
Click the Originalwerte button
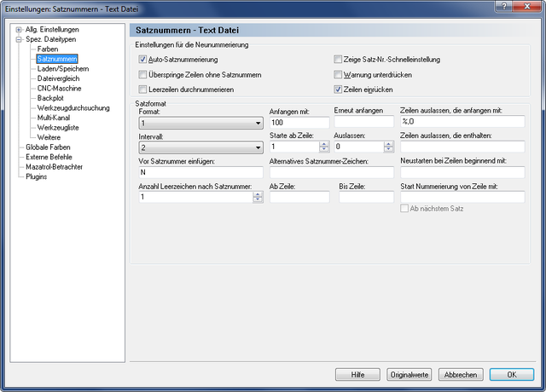click(409, 375)
